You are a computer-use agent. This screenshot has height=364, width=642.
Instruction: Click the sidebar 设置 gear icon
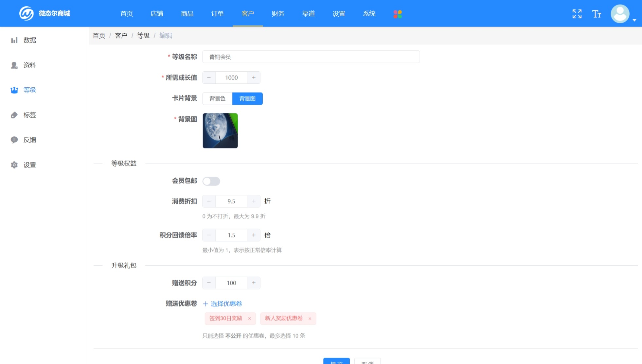pyautogui.click(x=14, y=165)
